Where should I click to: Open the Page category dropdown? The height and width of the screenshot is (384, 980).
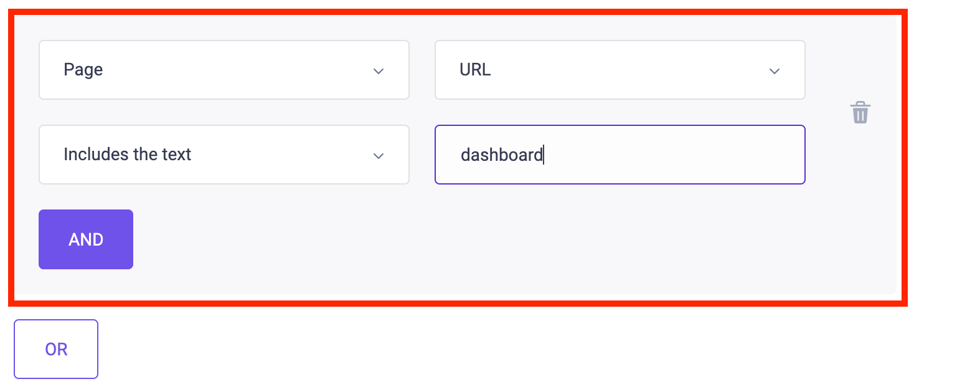coord(224,70)
